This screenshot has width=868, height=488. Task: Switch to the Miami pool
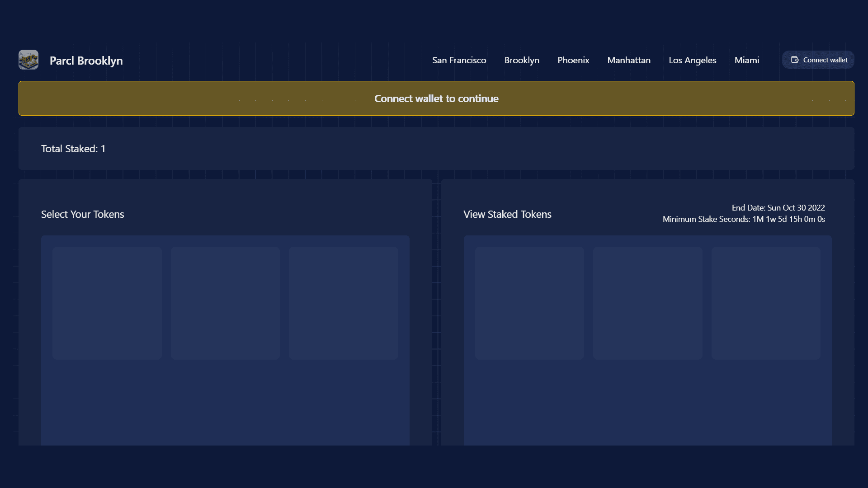746,60
